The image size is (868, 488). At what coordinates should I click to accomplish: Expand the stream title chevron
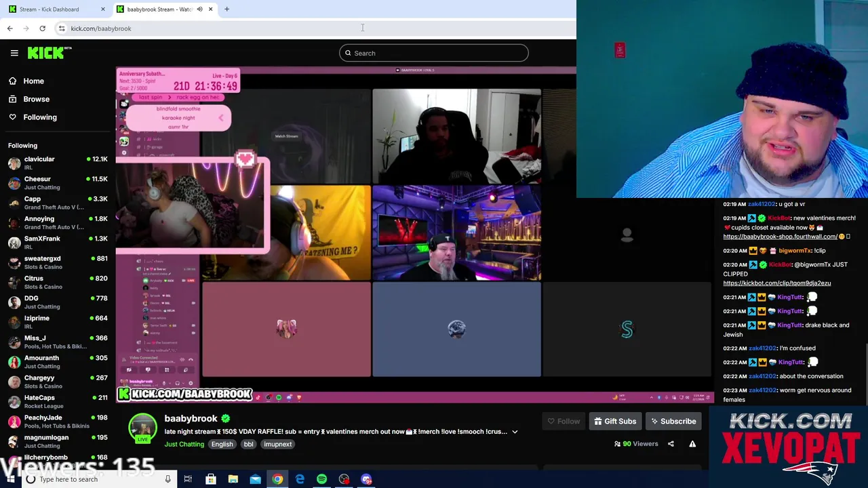pyautogui.click(x=515, y=432)
